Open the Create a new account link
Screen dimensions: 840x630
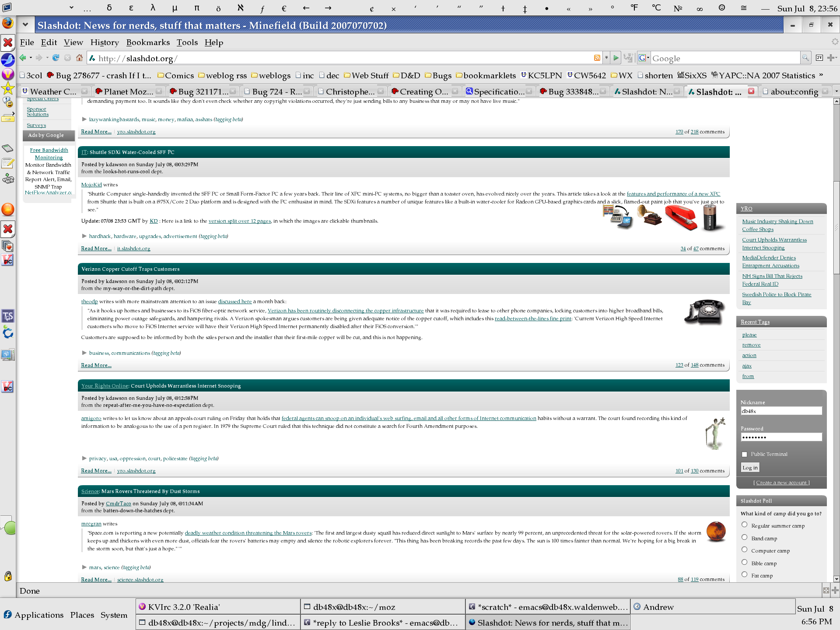pos(781,483)
